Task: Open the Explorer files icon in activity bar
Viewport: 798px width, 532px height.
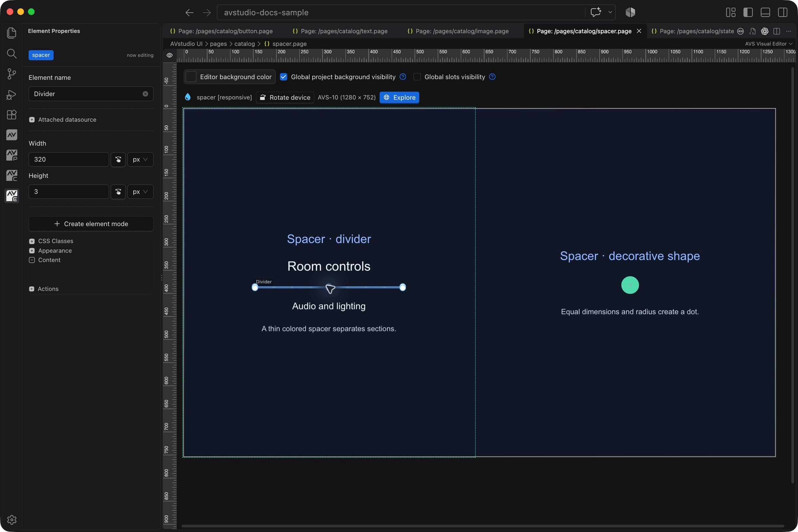Action: click(x=12, y=33)
